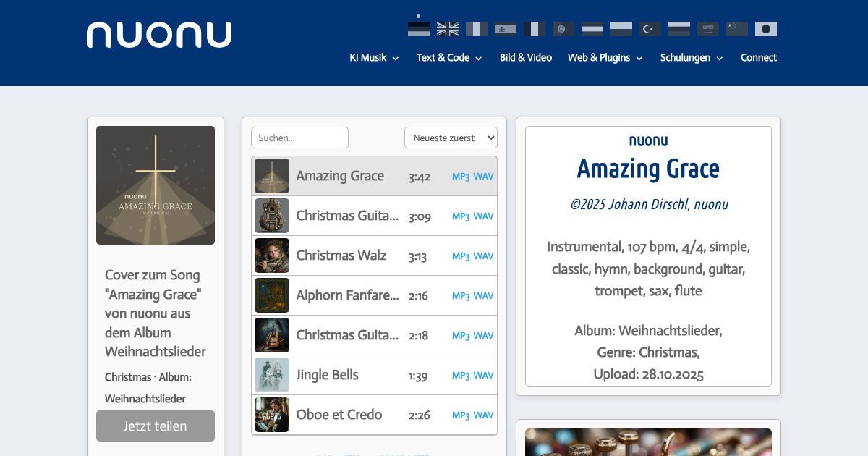Download the 2:18 Christmas Guitar MP3
The height and width of the screenshot is (456, 868).
click(461, 336)
